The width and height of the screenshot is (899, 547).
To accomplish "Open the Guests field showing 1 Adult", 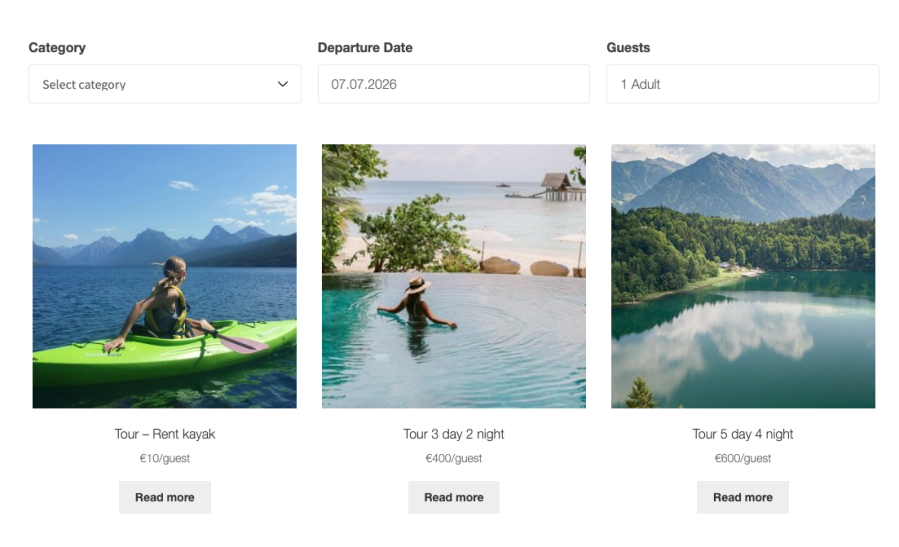I will 742,84.
